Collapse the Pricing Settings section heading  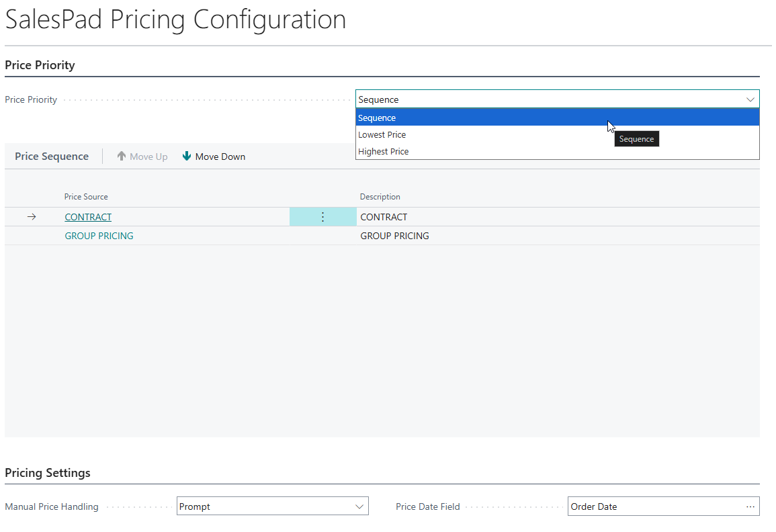tap(48, 473)
